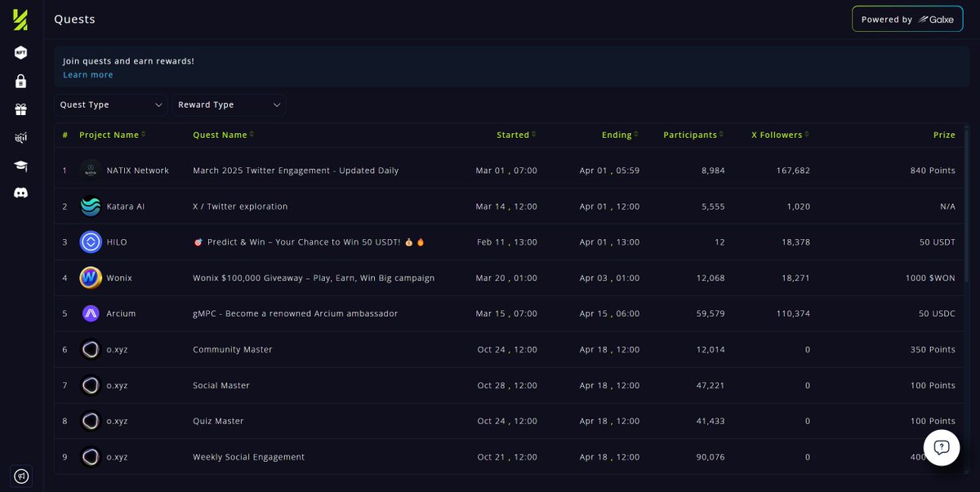Select the Arcium project name
980x492 pixels.
click(x=121, y=313)
